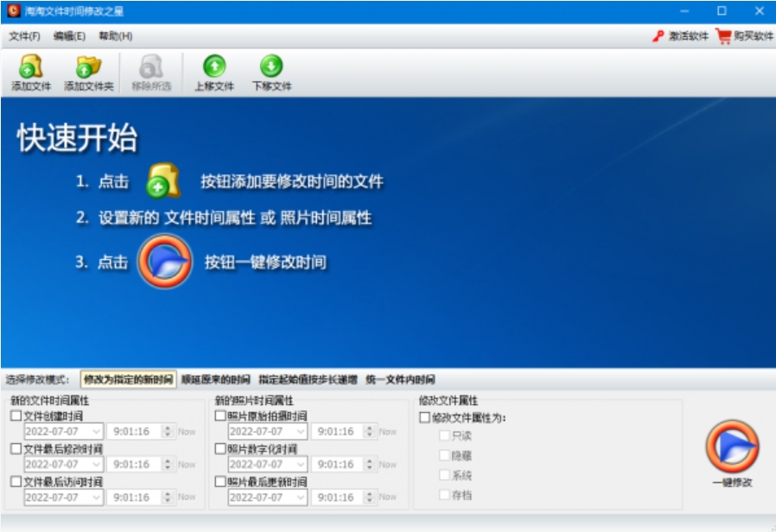Image resolution: width=776 pixels, height=532 pixels.
Task: Toggle the 存档 attribute checkbox
Action: tap(444, 494)
